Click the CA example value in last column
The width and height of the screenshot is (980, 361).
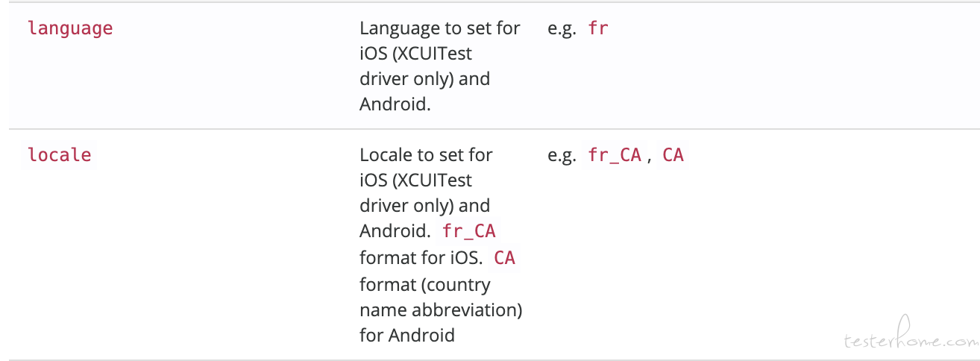(673, 155)
